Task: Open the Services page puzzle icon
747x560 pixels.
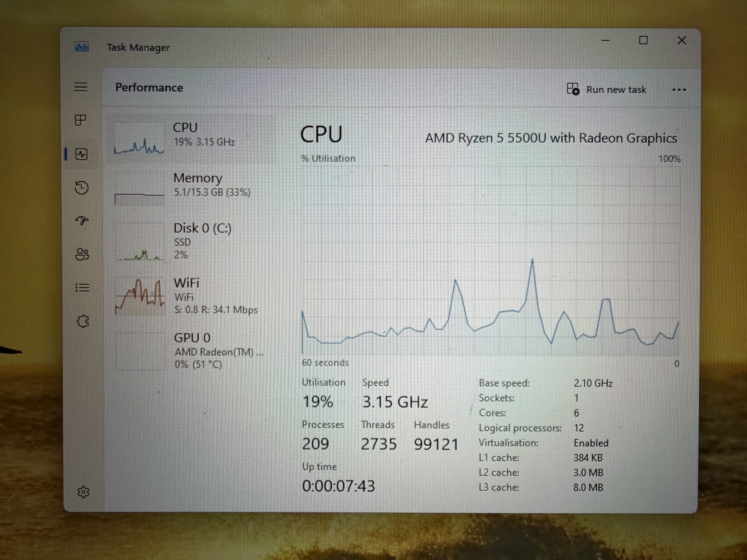Action: 83,321
